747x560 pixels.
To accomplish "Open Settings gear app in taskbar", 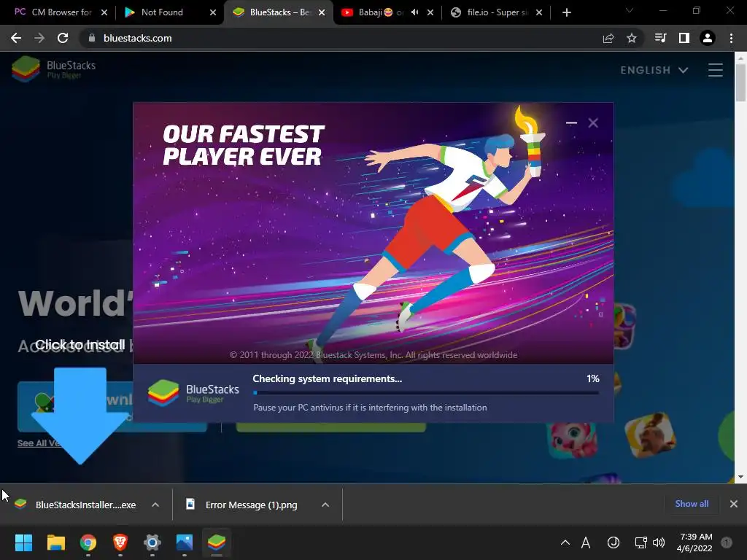I will pos(152,542).
